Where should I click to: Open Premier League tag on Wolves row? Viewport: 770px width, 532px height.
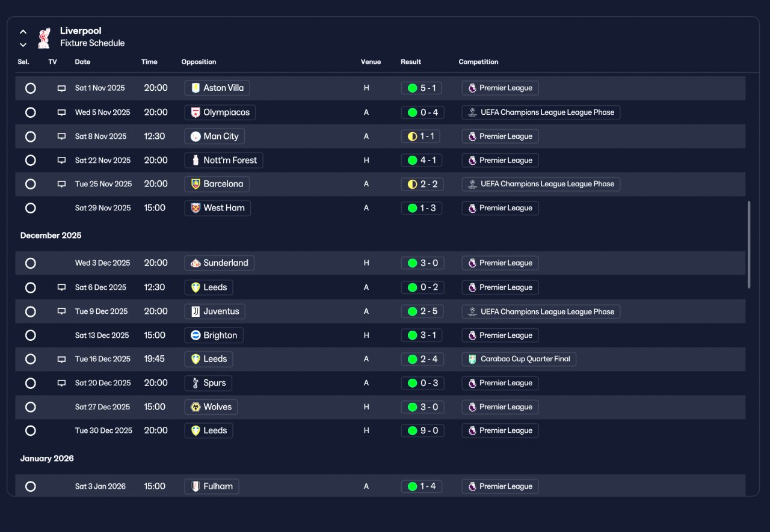500,407
